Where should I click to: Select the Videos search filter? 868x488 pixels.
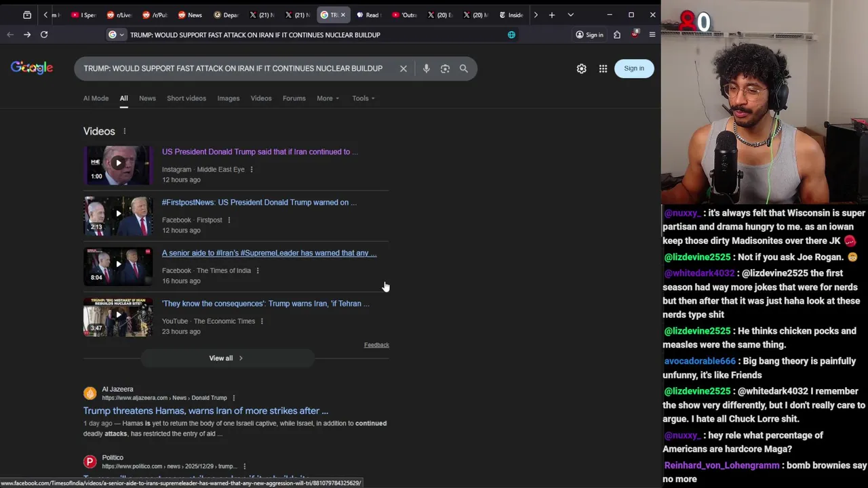click(x=261, y=98)
